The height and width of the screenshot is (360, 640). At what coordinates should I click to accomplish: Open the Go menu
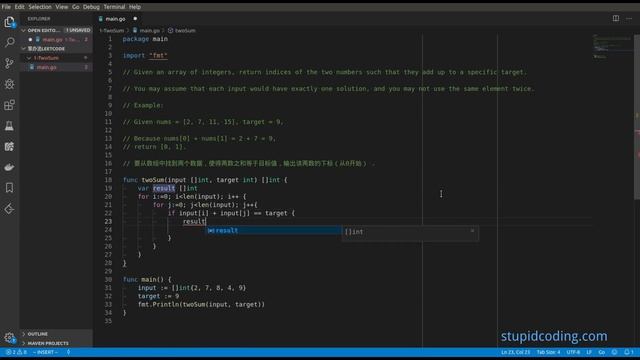76,7
